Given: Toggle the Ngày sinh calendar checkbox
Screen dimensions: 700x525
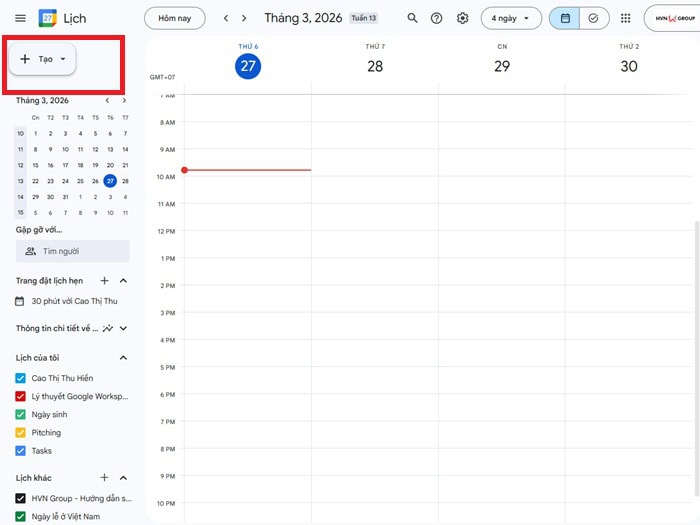Looking at the screenshot, I should point(20,414).
